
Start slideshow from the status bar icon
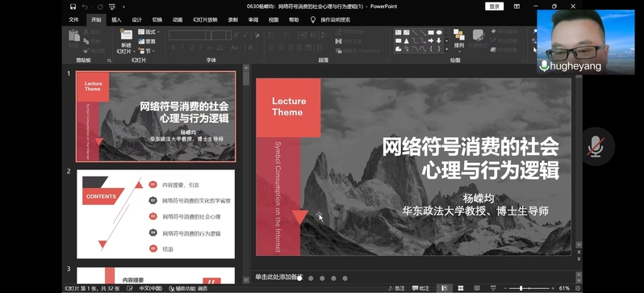pyautogui.click(x=493, y=288)
